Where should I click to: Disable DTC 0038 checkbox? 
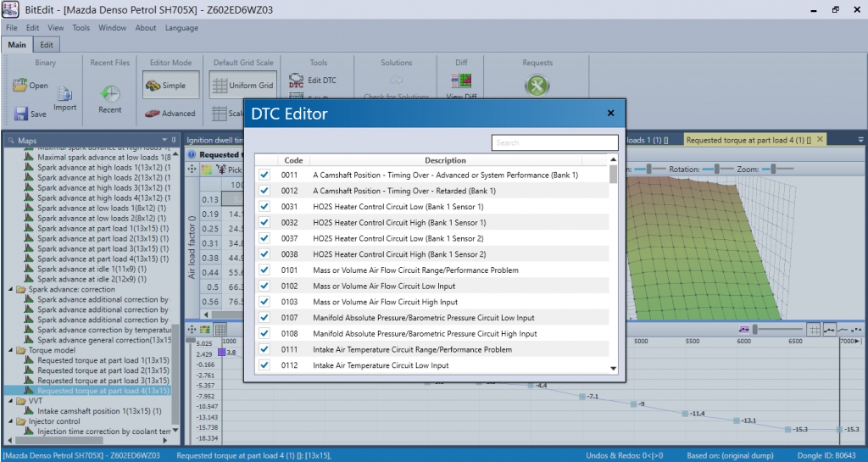pyautogui.click(x=264, y=254)
